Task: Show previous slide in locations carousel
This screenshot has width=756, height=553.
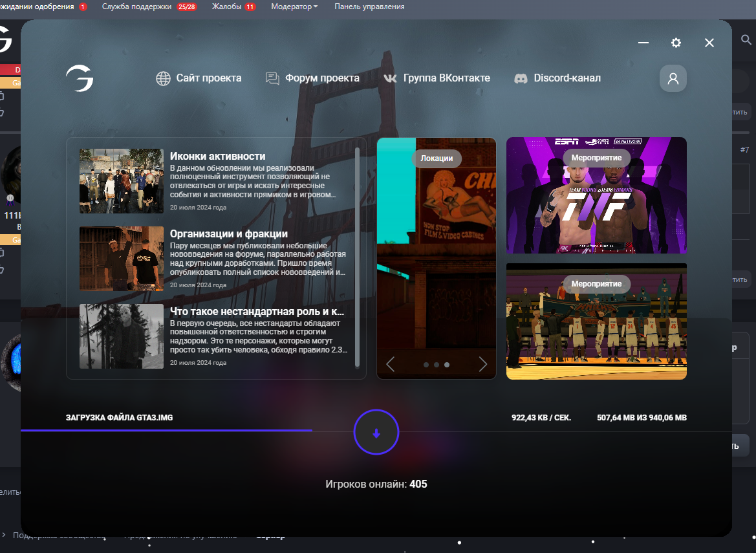Action: coord(390,364)
